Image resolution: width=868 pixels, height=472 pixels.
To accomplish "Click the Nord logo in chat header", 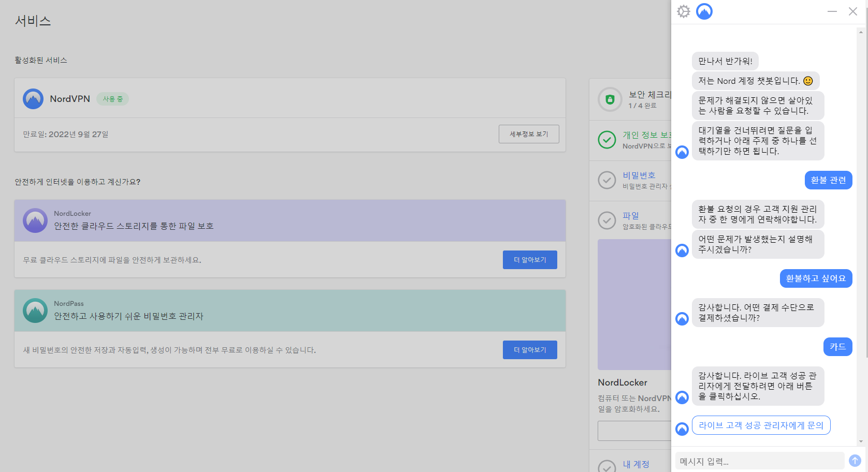I will pyautogui.click(x=704, y=11).
